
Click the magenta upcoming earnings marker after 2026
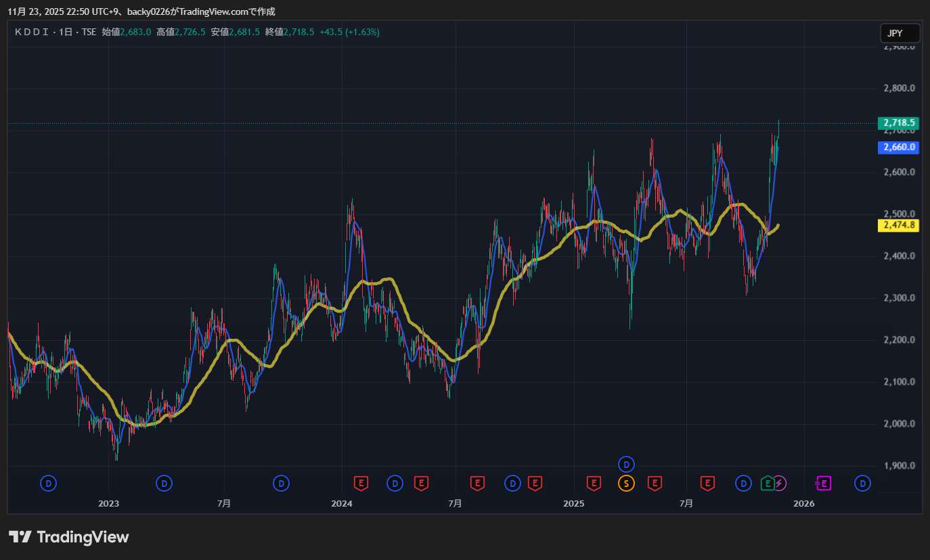point(823,483)
